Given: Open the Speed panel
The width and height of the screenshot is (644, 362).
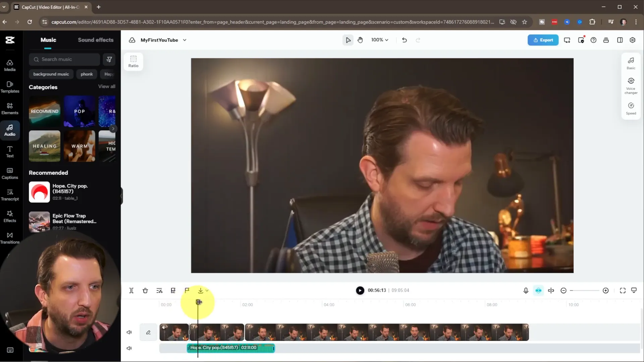Looking at the screenshot, I should [631, 109].
